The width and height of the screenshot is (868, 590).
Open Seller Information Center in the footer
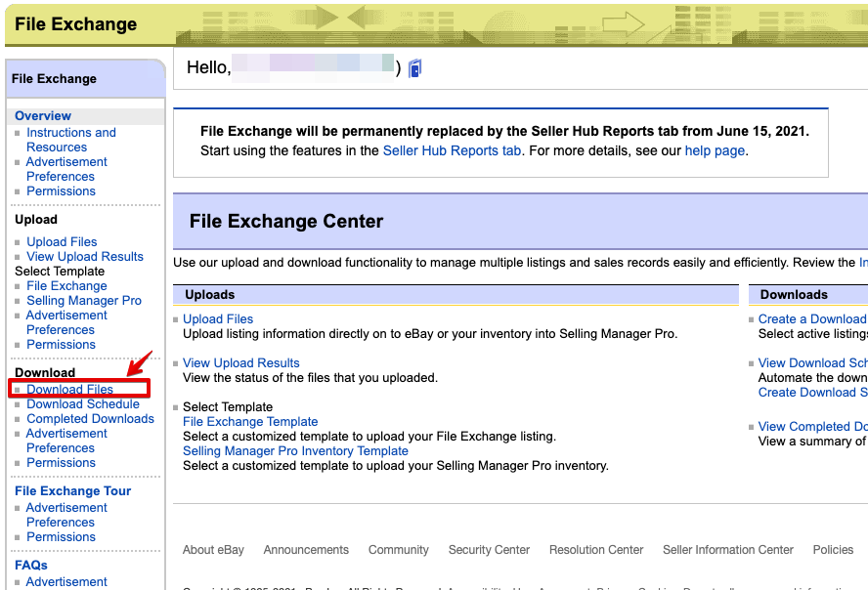[x=728, y=550]
